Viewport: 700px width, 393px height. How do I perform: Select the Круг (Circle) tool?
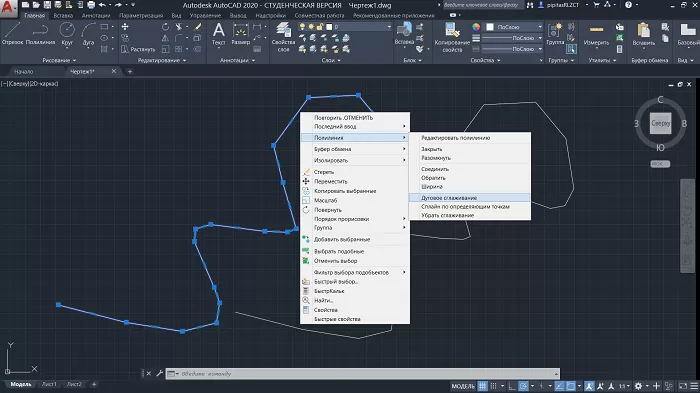coord(67,33)
